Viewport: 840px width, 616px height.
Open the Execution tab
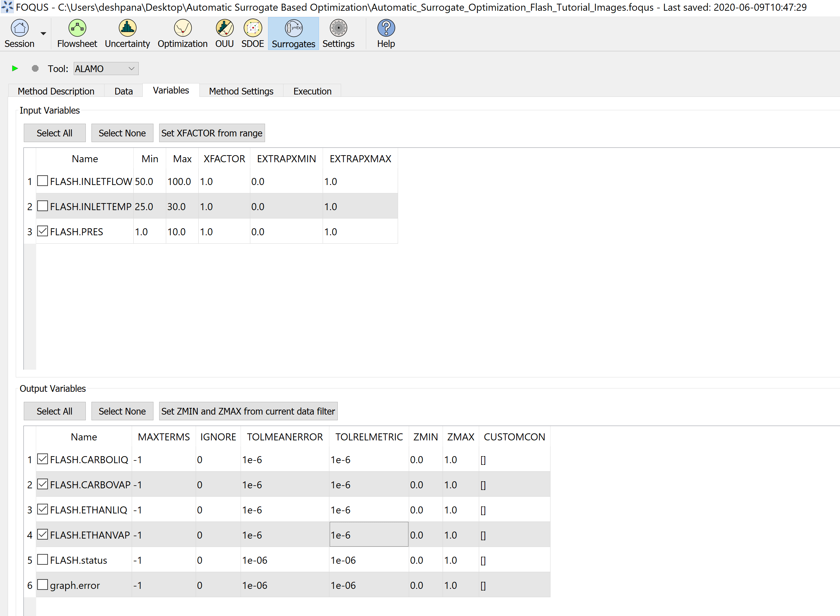(x=312, y=90)
